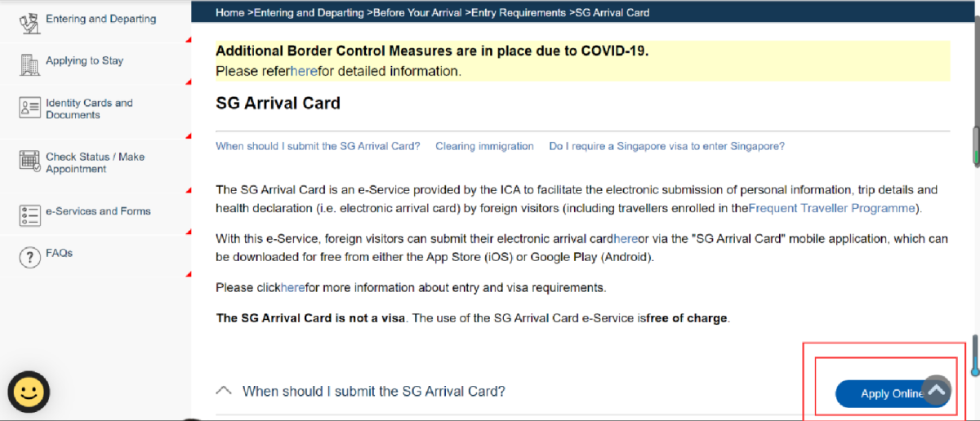Click the Applying to Stay building icon
Screen dimensions: 980x421
[29, 64]
